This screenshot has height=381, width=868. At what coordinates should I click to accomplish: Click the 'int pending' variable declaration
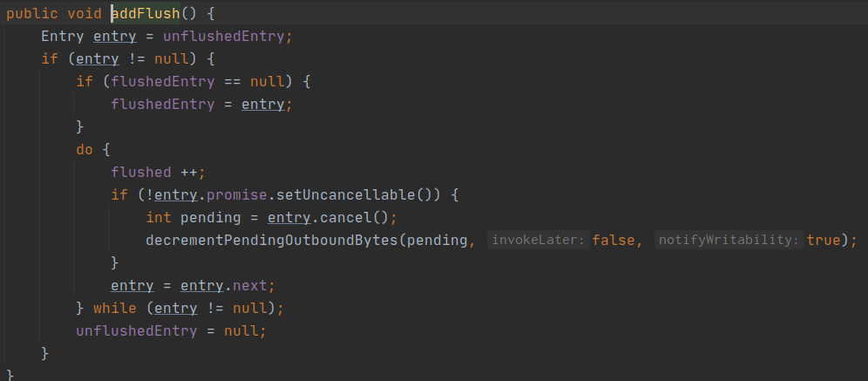coord(193,218)
